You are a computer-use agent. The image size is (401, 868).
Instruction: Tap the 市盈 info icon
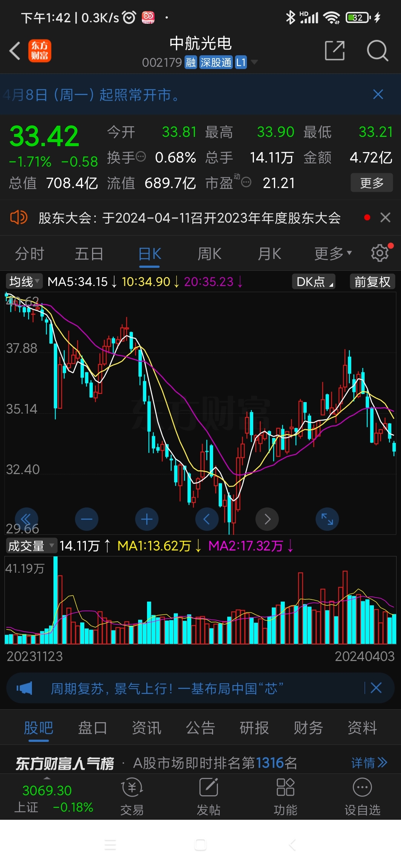[x=246, y=182]
